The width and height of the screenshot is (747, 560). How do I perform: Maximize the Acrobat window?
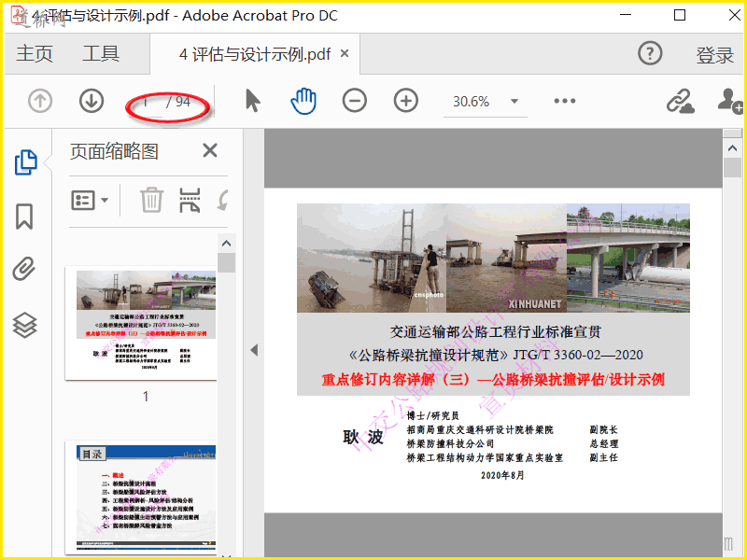pos(680,15)
